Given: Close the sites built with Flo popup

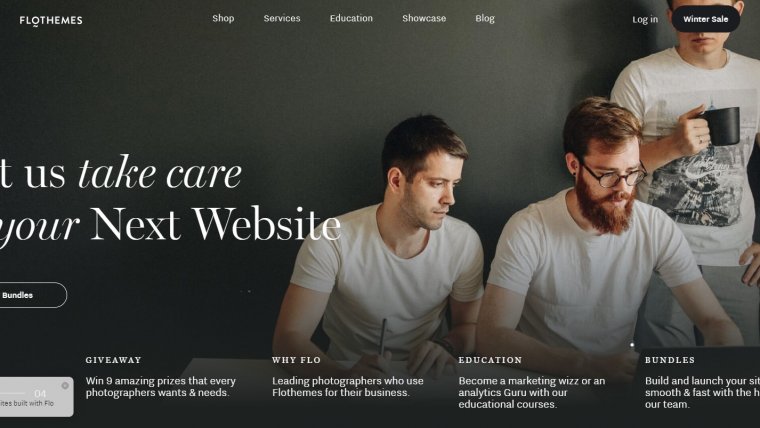Looking at the screenshot, I should point(65,386).
